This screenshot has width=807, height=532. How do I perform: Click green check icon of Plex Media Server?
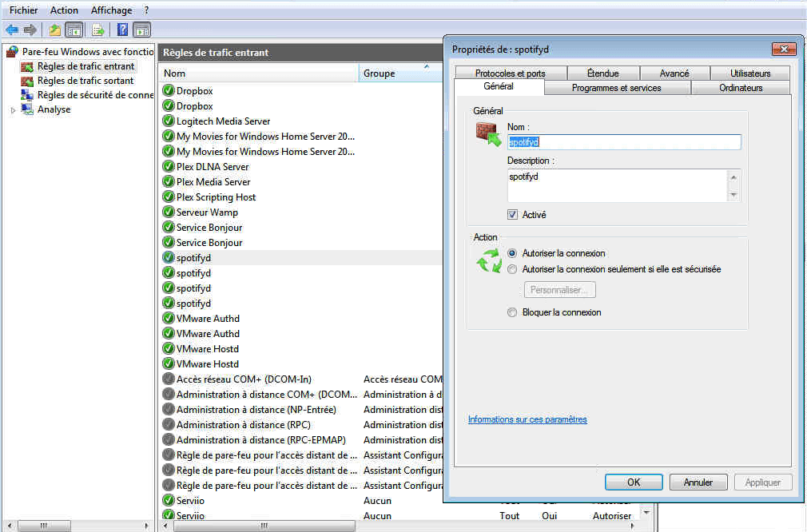point(169,181)
